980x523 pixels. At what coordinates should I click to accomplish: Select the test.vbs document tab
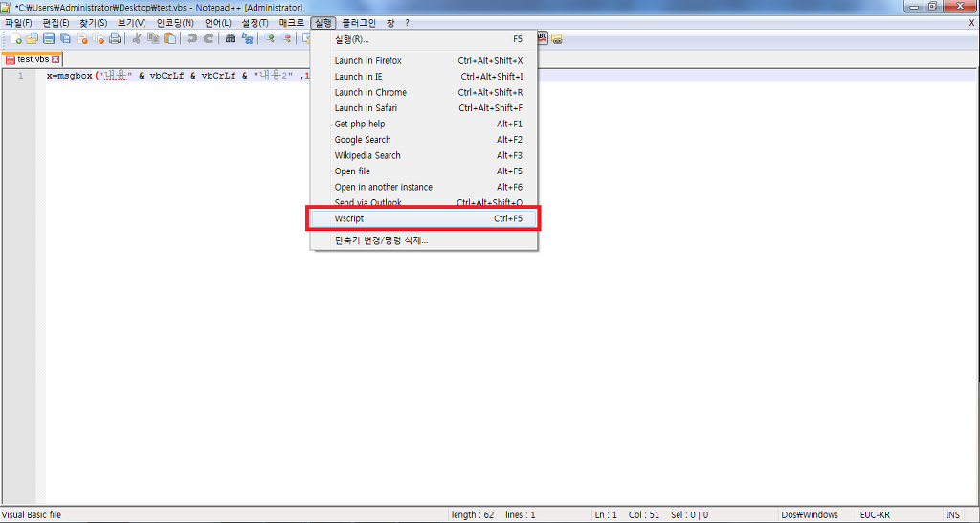coord(33,59)
